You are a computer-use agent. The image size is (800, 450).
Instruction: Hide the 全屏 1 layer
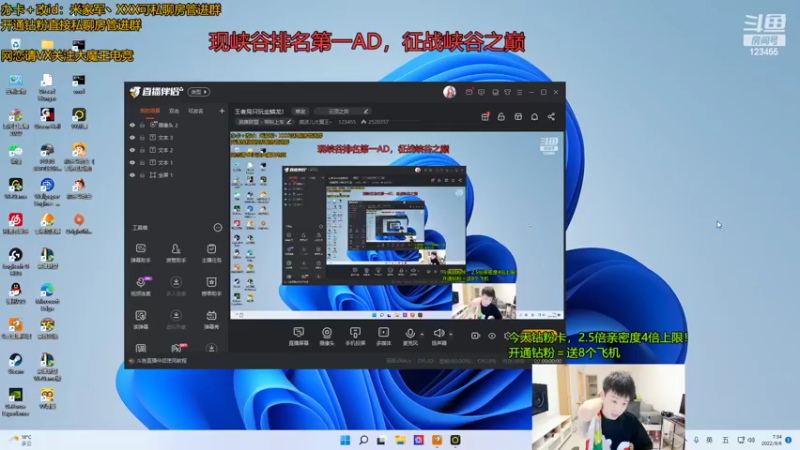[132, 175]
